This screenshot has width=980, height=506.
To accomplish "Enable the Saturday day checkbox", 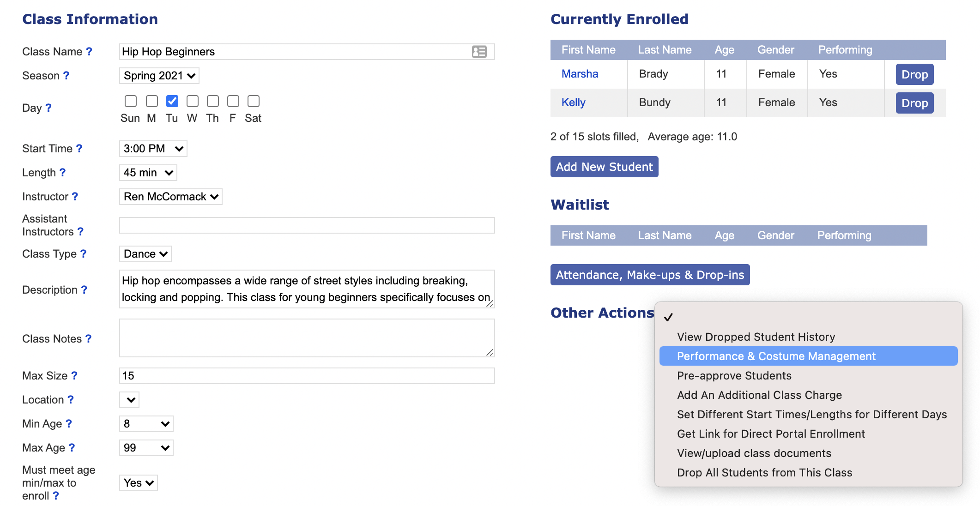I will point(254,101).
